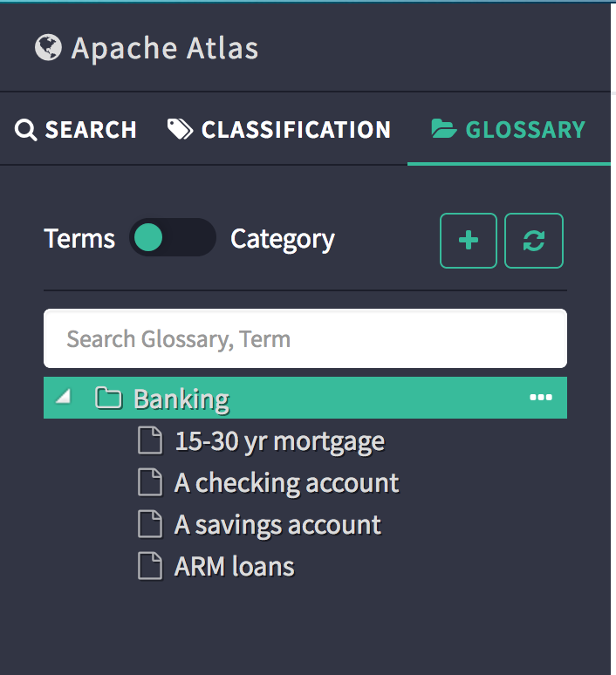
Task: Click the Category label
Action: [x=282, y=239]
